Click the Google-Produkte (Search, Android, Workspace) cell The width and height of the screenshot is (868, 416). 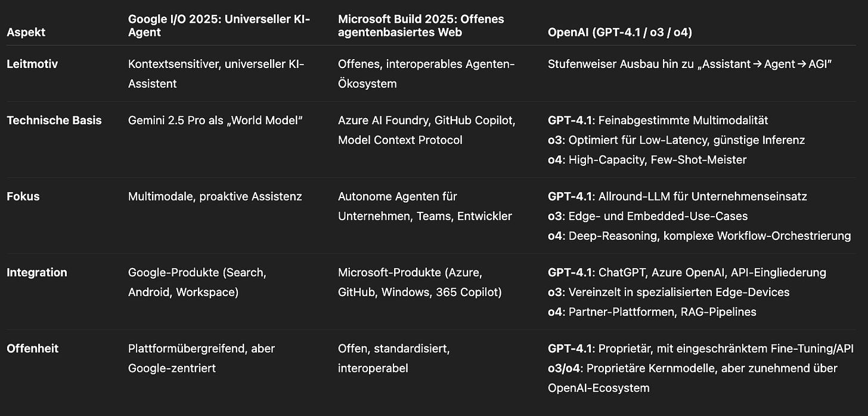tap(197, 282)
